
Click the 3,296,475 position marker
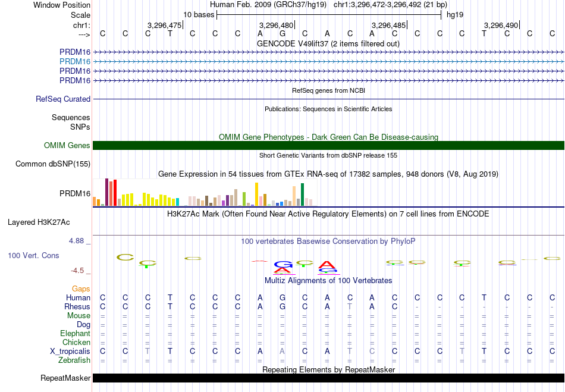pyautogui.click(x=164, y=25)
